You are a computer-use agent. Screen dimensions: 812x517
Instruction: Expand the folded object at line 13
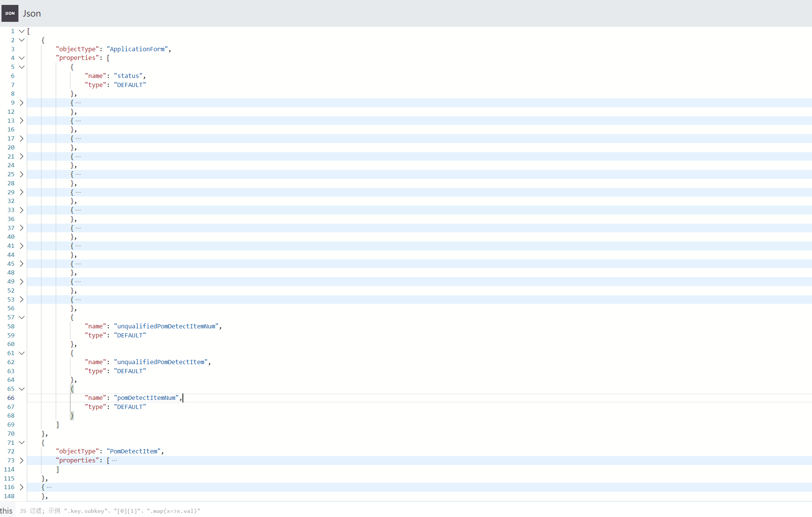click(21, 120)
